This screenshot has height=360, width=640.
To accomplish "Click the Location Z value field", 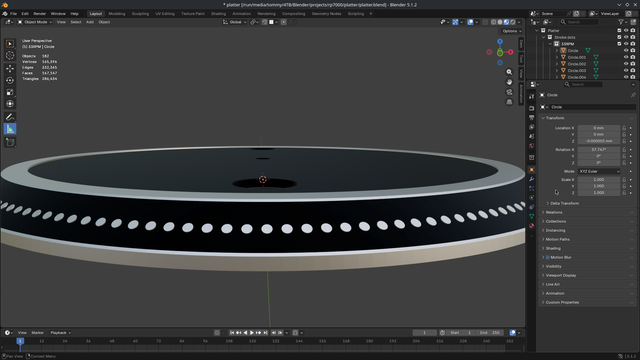I will click(599, 141).
